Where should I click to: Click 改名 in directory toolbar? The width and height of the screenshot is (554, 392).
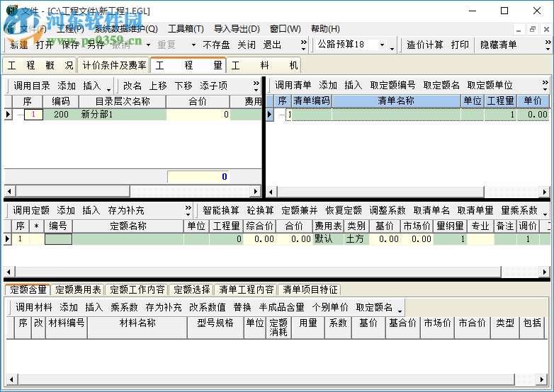coord(132,86)
